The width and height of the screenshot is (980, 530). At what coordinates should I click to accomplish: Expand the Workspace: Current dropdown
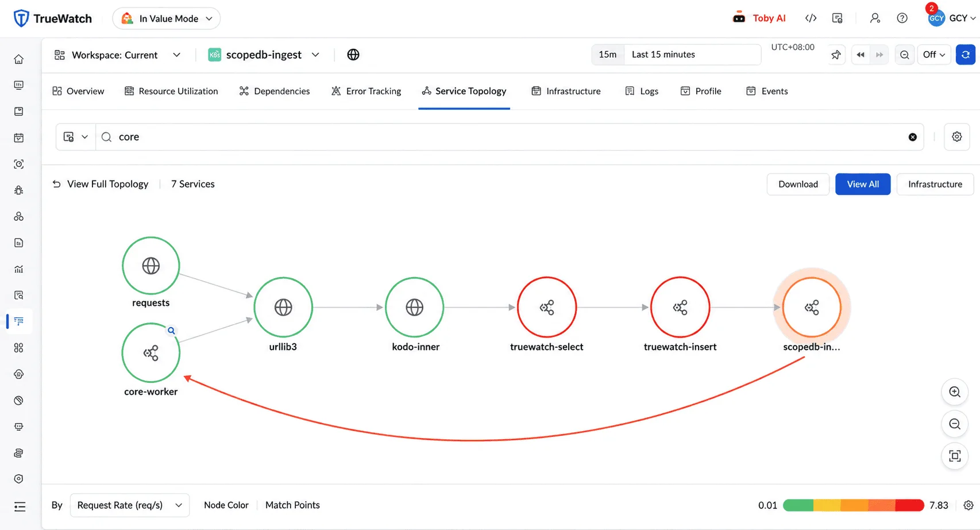click(118, 55)
